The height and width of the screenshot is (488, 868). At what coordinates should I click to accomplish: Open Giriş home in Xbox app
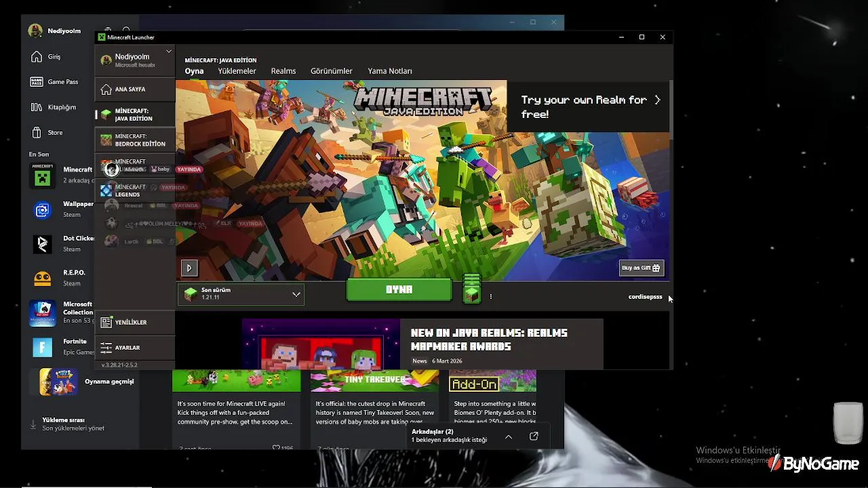click(x=46, y=57)
